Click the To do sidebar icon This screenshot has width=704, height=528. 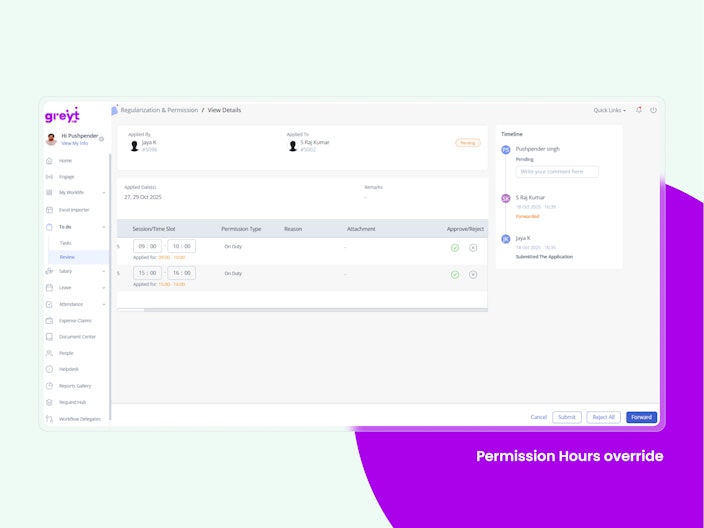[49, 227]
